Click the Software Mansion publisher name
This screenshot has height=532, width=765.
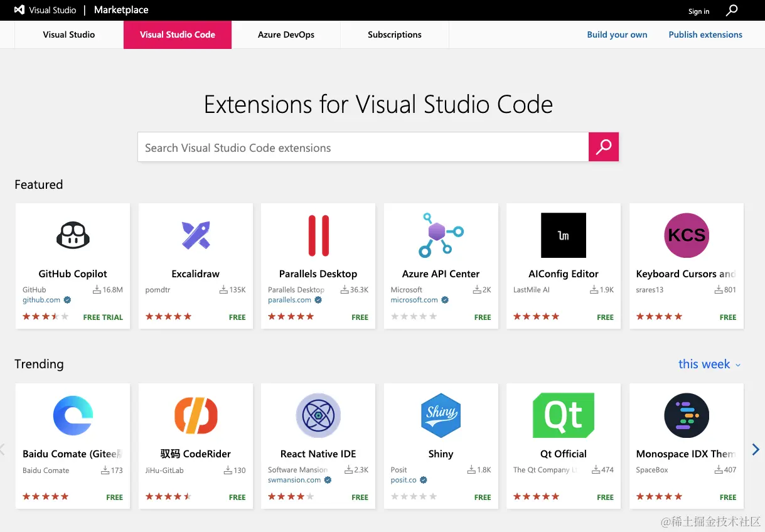click(x=297, y=470)
